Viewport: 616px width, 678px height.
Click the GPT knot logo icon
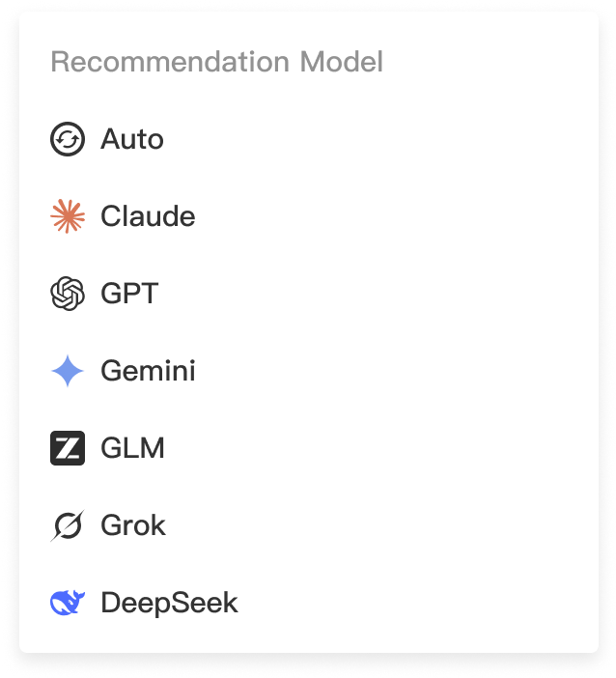[x=68, y=294]
